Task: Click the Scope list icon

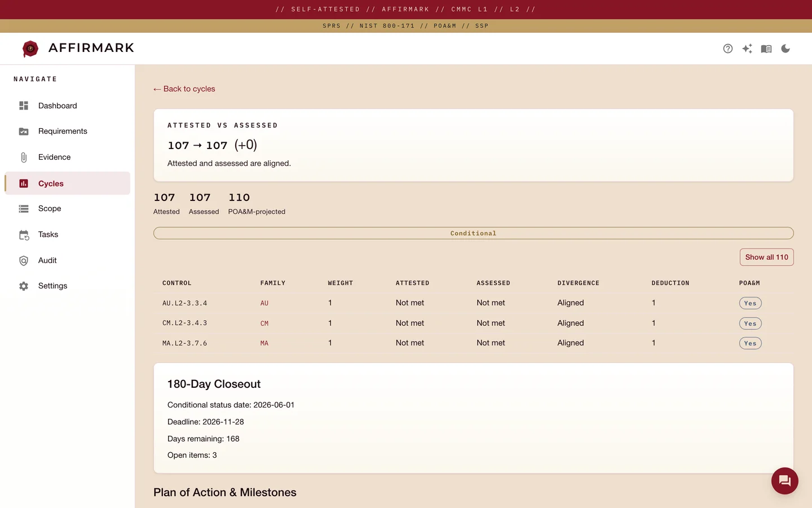Action: 24,209
